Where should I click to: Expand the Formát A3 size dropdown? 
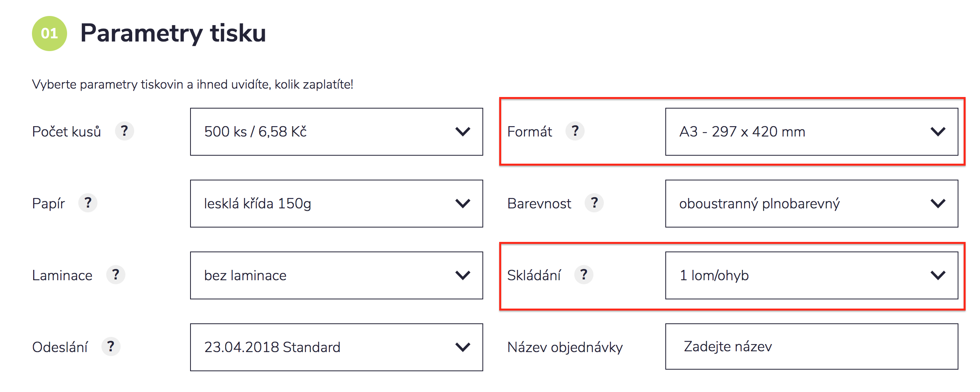[x=811, y=132]
